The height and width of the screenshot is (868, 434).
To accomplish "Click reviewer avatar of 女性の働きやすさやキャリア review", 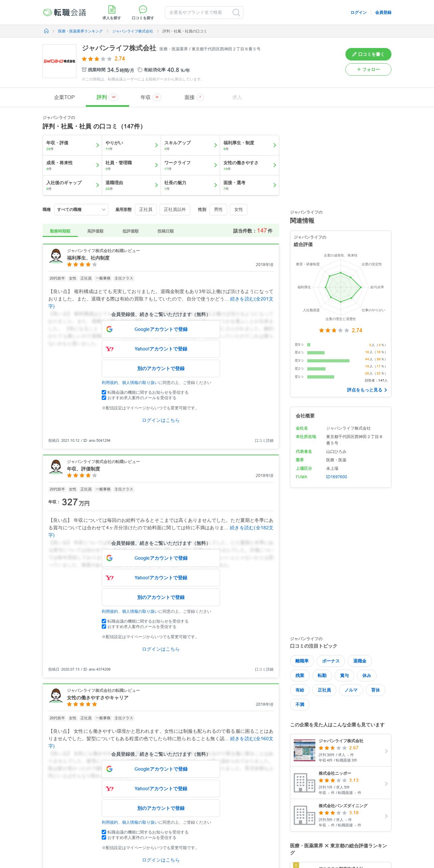I will (56, 696).
